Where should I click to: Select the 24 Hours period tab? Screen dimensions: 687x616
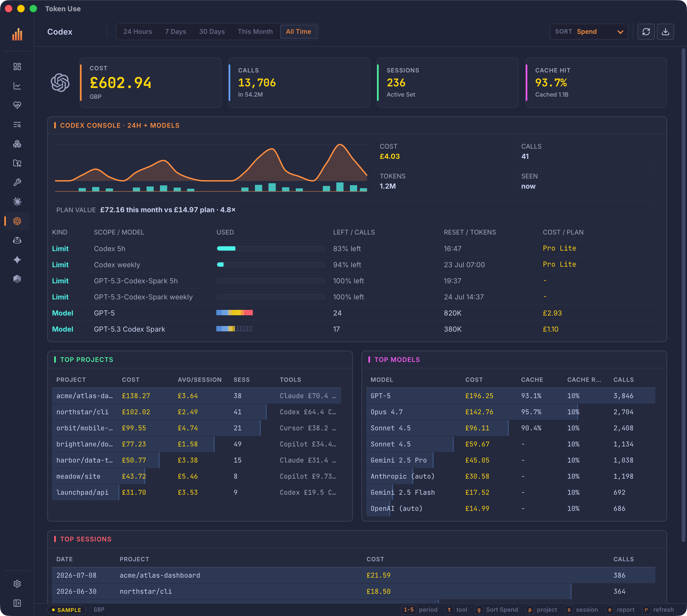coord(137,31)
